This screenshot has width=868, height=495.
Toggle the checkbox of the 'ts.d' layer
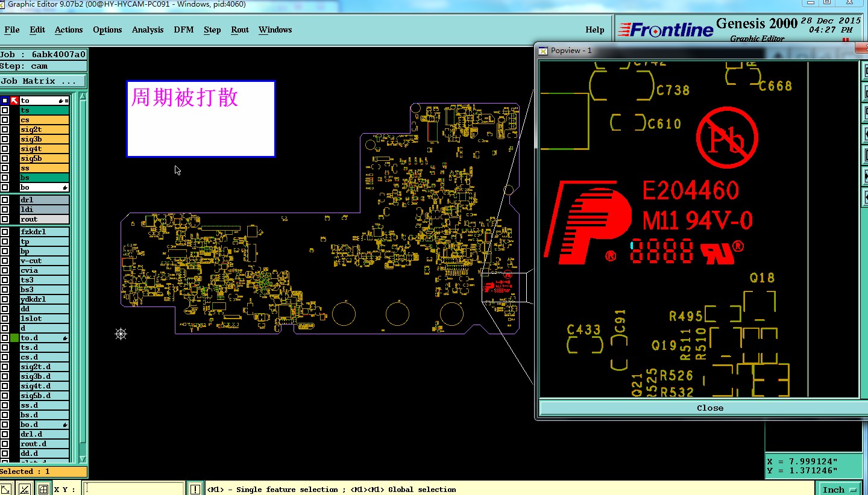point(5,347)
